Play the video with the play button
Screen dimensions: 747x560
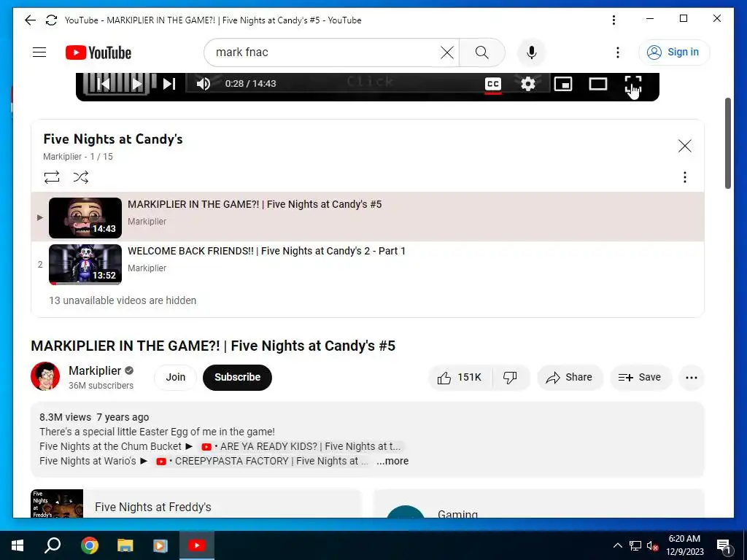136,84
